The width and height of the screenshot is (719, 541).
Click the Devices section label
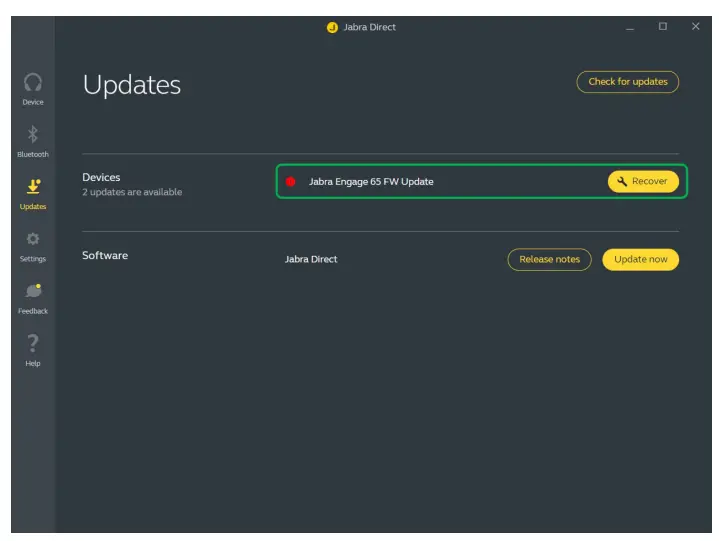(x=101, y=177)
